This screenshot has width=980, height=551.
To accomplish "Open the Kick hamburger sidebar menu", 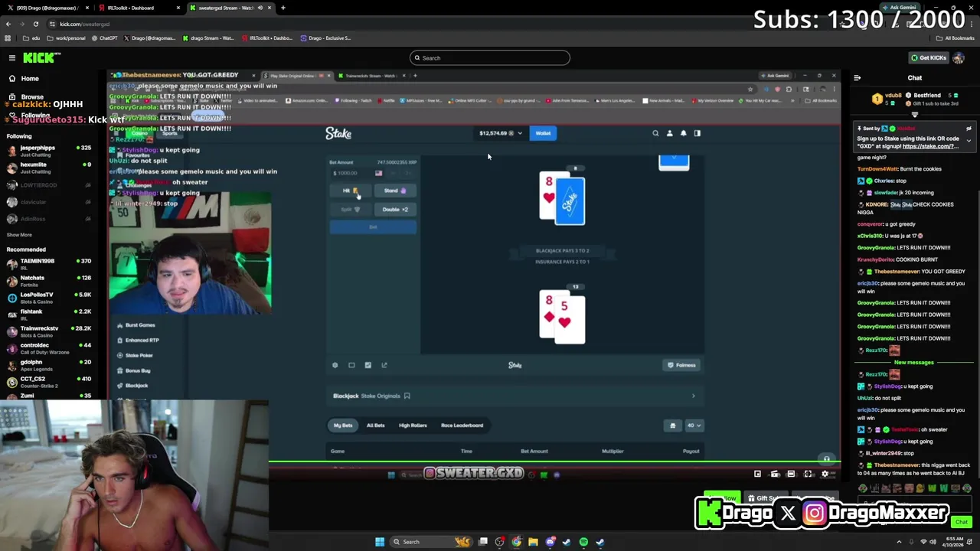I will pos(12,57).
